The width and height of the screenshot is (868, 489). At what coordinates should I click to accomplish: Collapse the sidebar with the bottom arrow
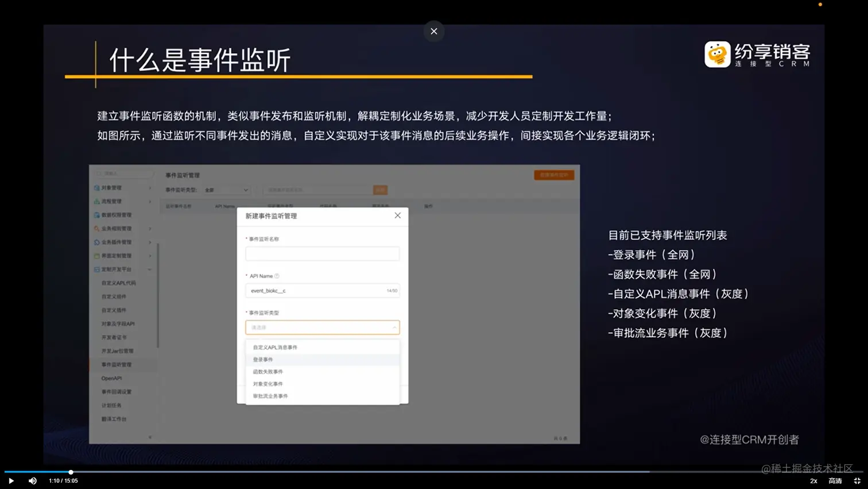click(x=150, y=437)
